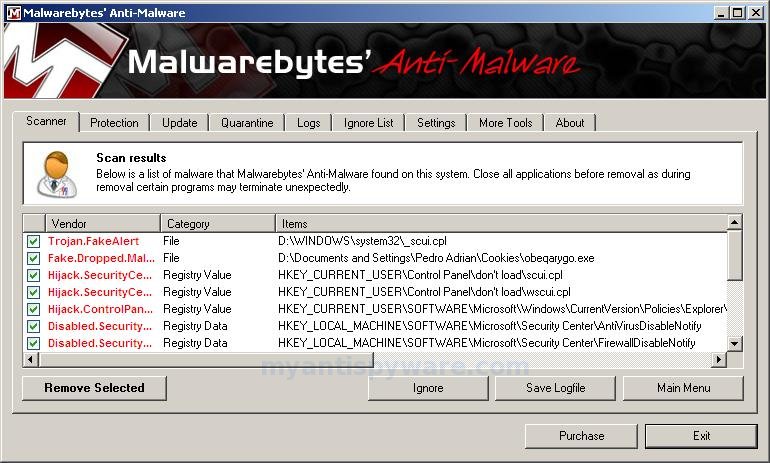Click the Exit button

701,436
